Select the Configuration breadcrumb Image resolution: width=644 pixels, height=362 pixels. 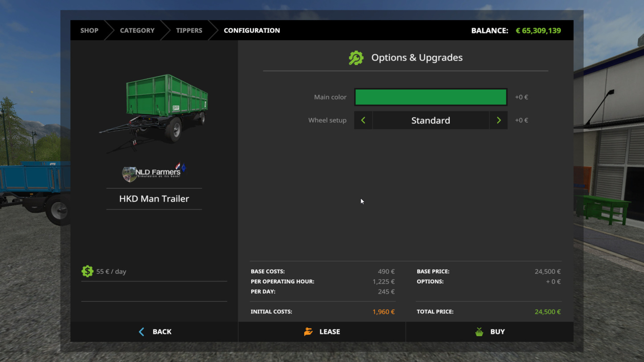tap(252, 30)
